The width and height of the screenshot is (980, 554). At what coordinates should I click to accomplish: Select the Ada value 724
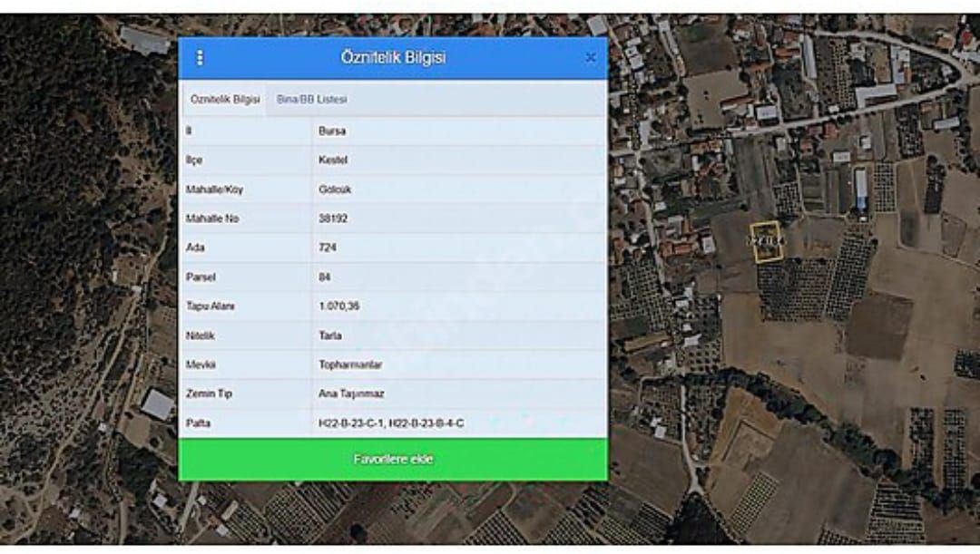click(328, 248)
